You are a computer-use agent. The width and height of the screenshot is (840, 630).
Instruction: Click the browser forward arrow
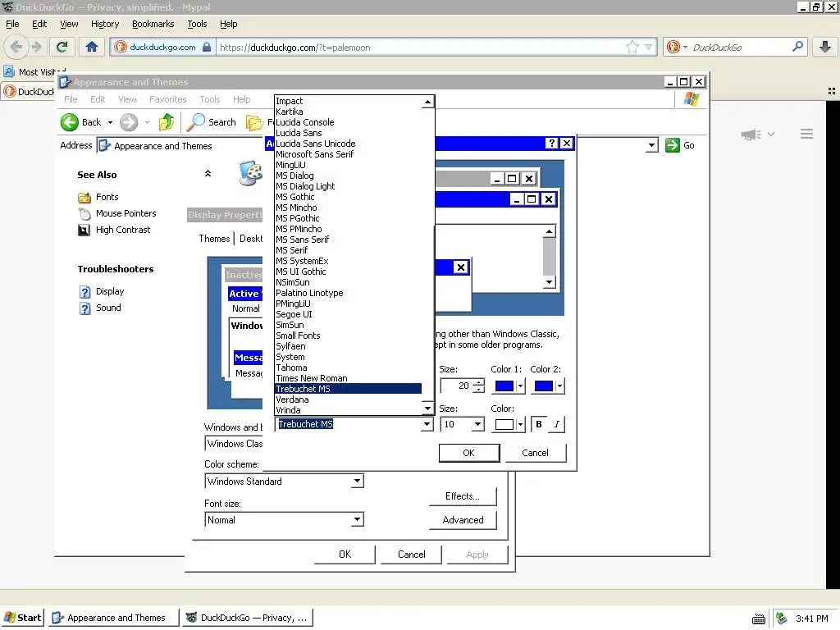pyautogui.click(x=36, y=47)
